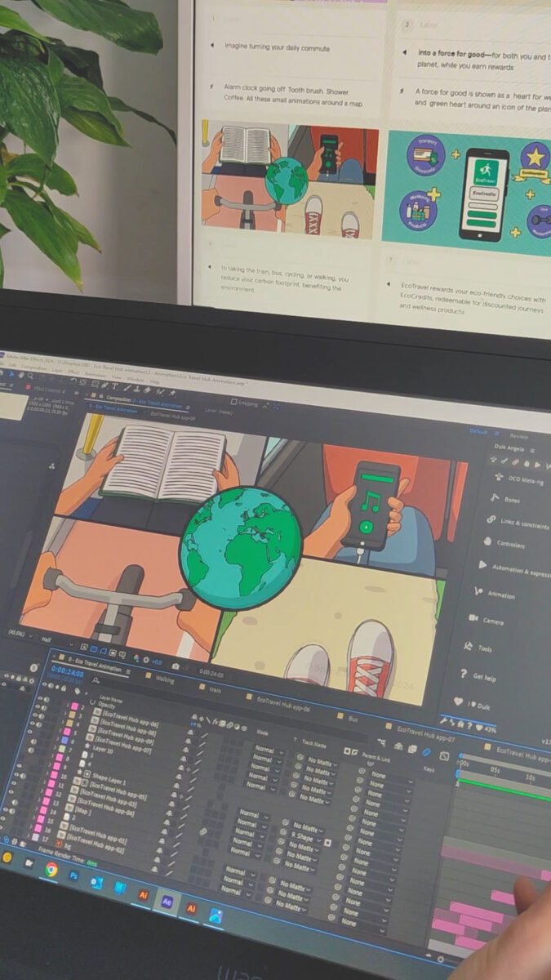The width and height of the screenshot is (551, 980).
Task: Click the snapshot camera icon below the viewer
Action: click(176, 666)
